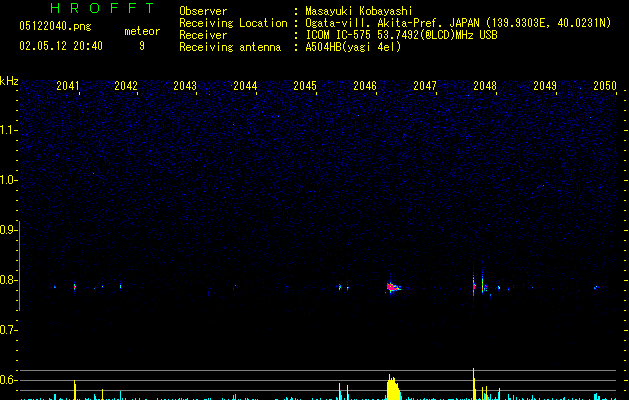The width and height of the screenshot is (629, 400).
Task: Click the kHz axis unit label
Action: coord(9,81)
